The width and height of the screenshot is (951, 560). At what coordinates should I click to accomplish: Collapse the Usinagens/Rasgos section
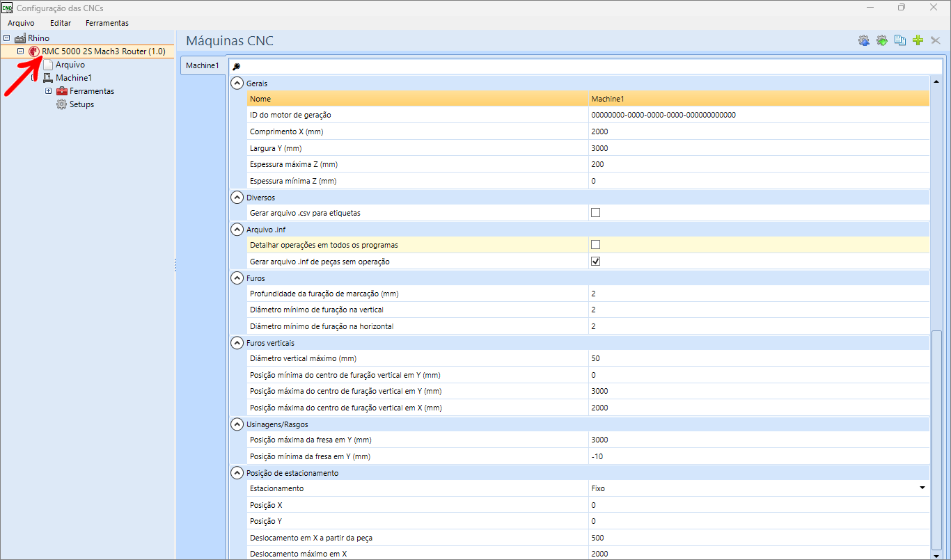click(237, 424)
